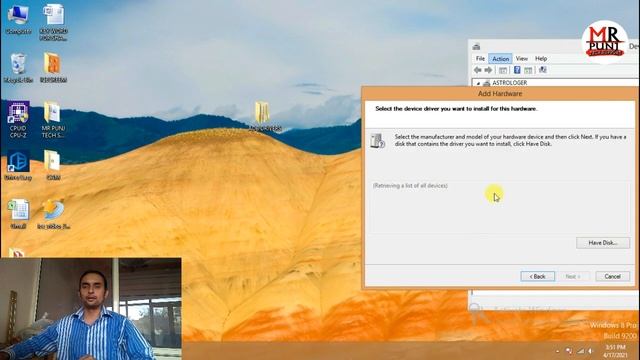Open the Help menu in Device Manager
640x360 pixels.
click(x=541, y=59)
